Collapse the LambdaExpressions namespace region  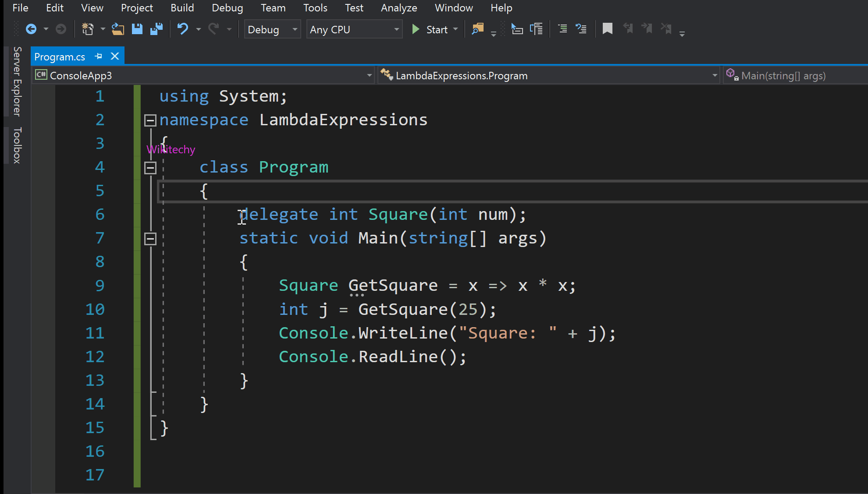coord(150,120)
